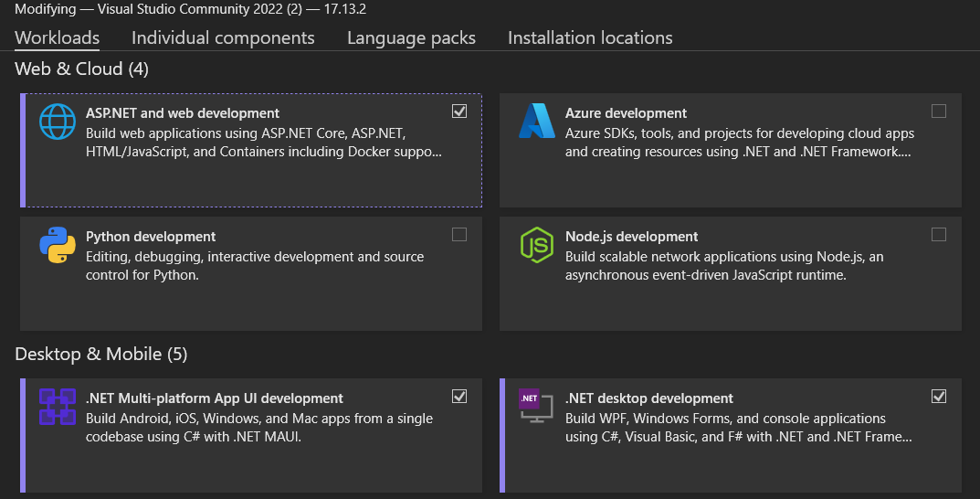Viewport: 980px width, 499px height.
Task: Select the Workloads tab
Action: coord(58,37)
